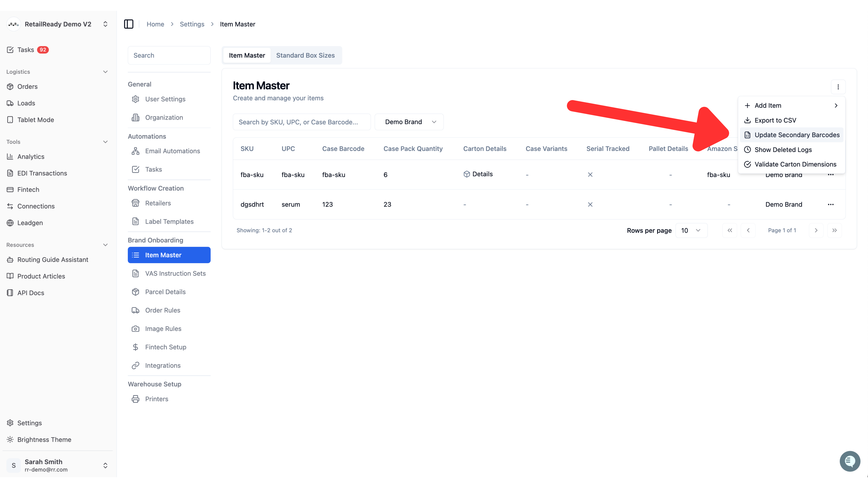Switch to Tablet Mode
This screenshot has width=868, height=488.
[x=30, y=120]
